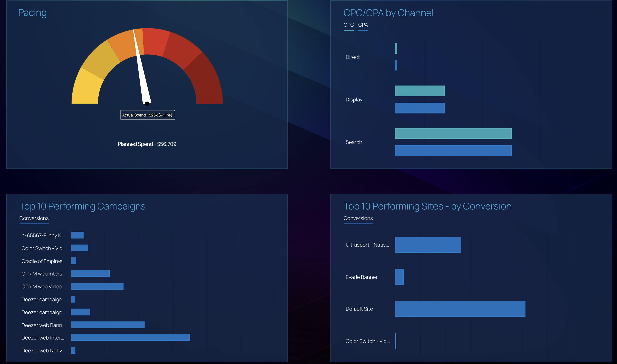Select the Cradle of Empires bar
The height and width of the screenshot is (364, 617).
point(73,261)
